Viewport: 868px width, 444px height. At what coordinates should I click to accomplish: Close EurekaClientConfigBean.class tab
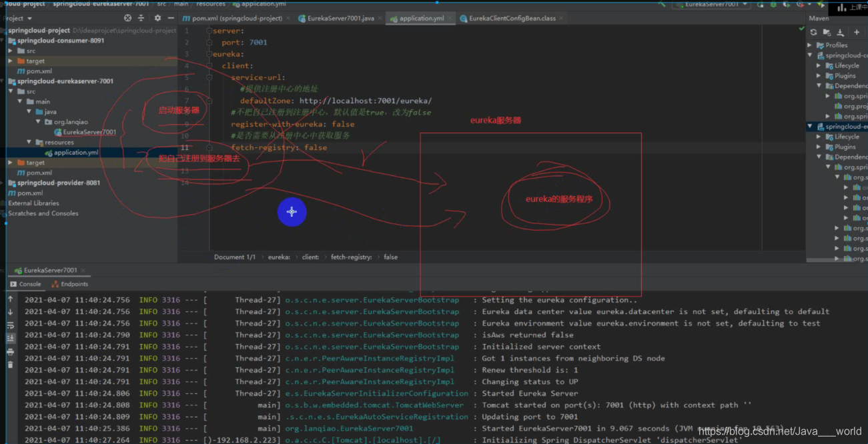(x=562, y=19)
